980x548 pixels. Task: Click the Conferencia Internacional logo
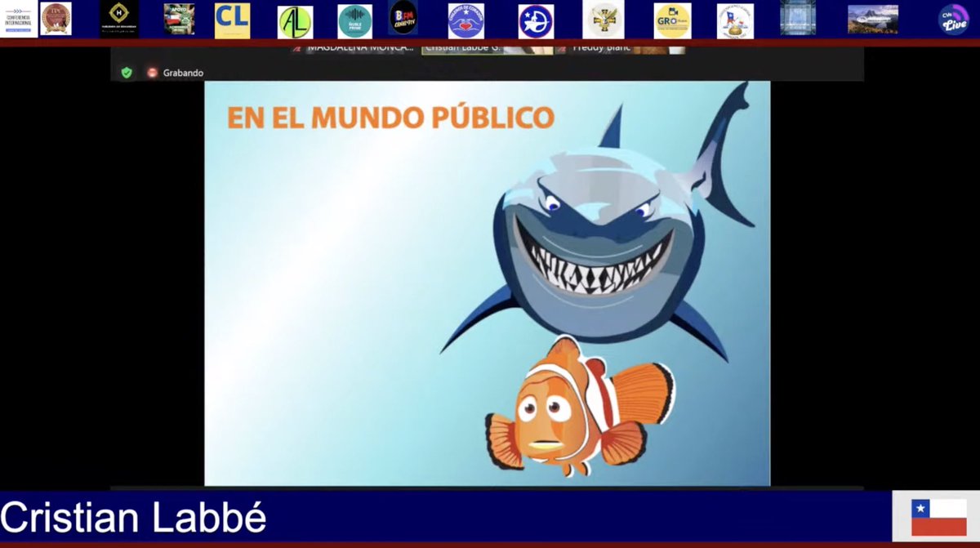pyautogui.click(x=18, y=18)
